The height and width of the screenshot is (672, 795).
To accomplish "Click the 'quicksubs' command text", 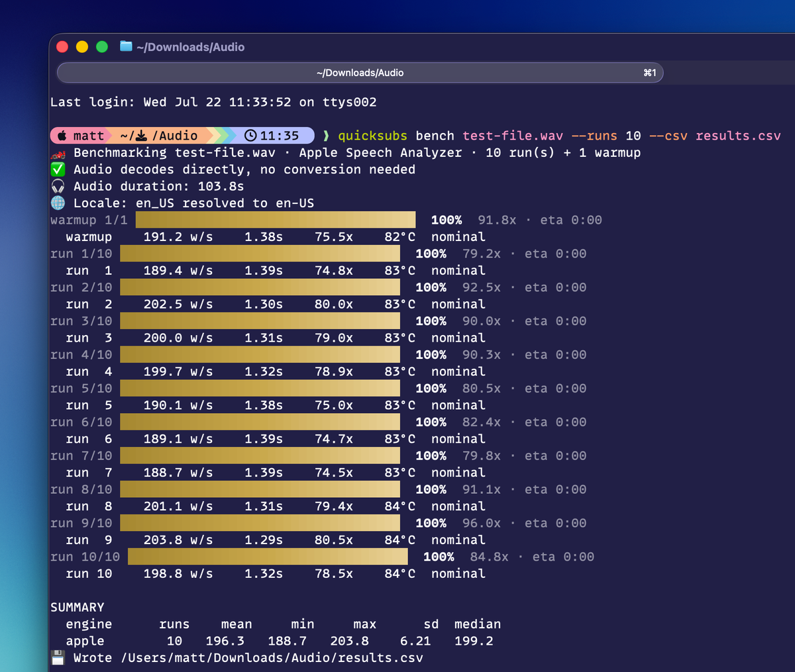I will [x=373, y=136].
